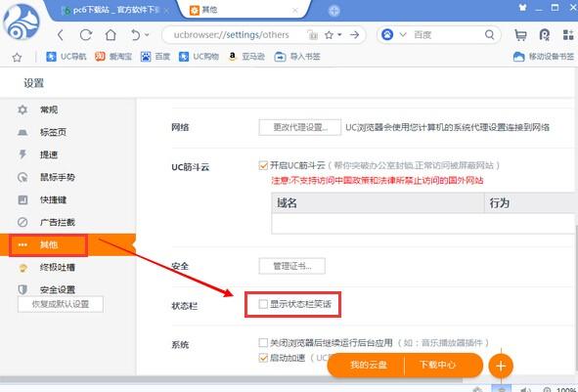
Task: Go to homepage via house icon
Action: coord(111,35)
